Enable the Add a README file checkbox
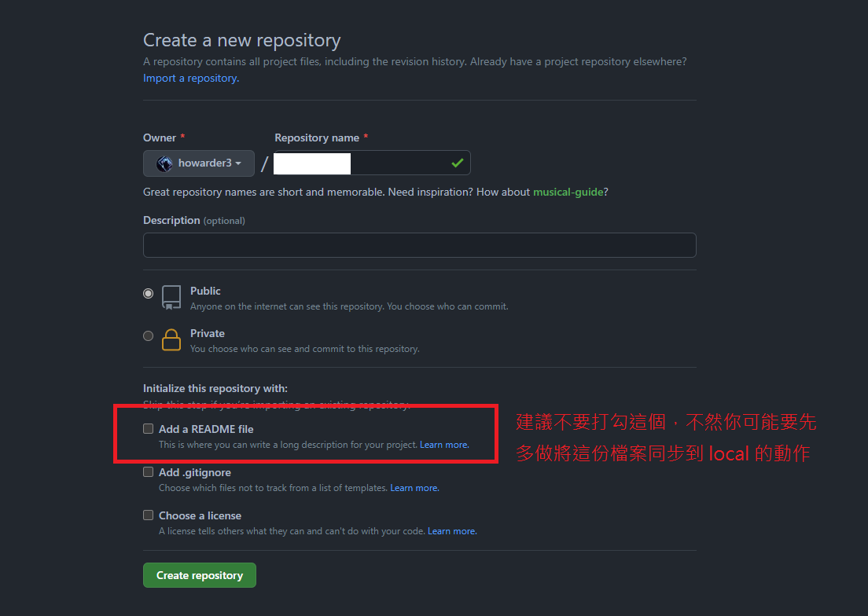Viewport: 868px width, 616px height. coord(148,428)
